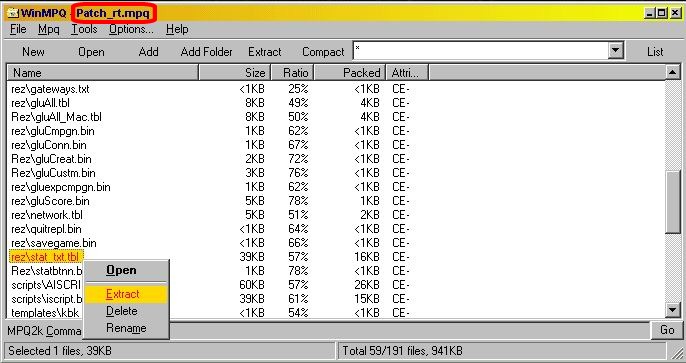
Task: Sort by the Attri... column header
Action: pyautogui.click(x=407, y=73)
